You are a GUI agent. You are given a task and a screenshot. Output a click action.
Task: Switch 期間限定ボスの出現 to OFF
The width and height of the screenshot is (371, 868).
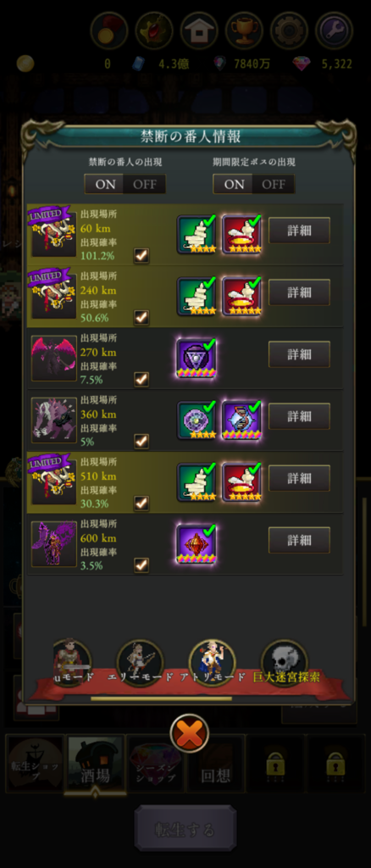point(274,184)
